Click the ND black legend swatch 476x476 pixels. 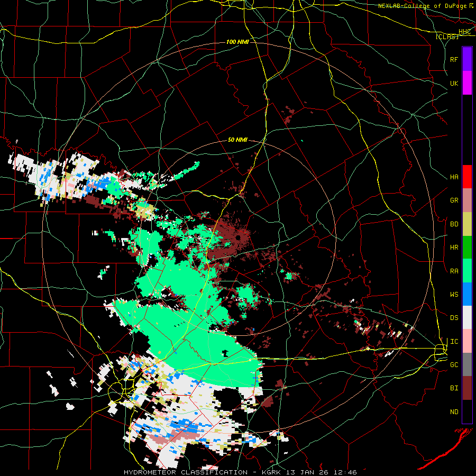tap(467, 411)
